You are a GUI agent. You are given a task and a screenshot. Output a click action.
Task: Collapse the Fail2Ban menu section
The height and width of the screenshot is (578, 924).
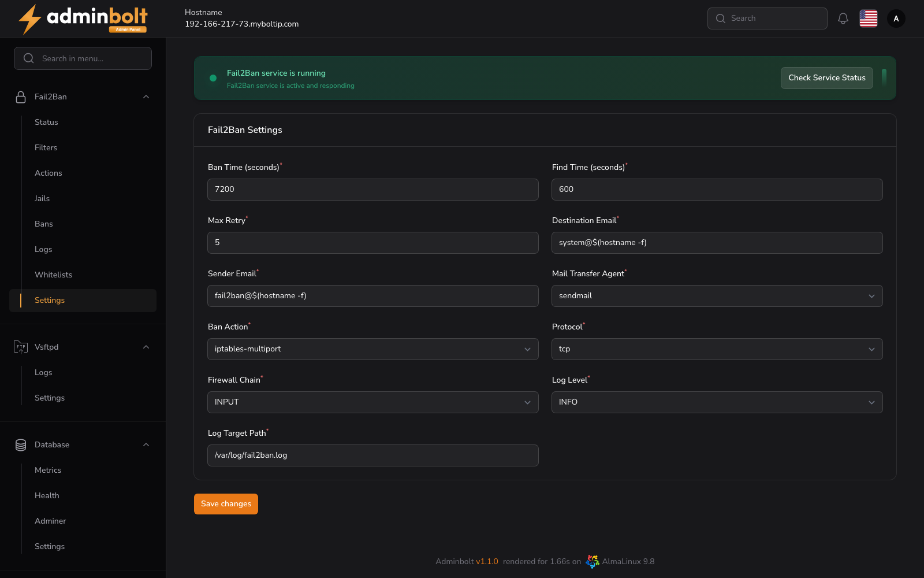click(x=146, y=97)
